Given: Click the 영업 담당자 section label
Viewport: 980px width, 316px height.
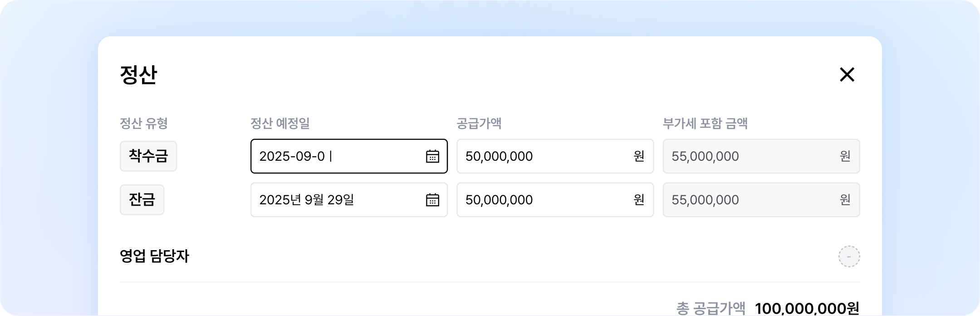Looking at the screenshot, I should 154,257.
